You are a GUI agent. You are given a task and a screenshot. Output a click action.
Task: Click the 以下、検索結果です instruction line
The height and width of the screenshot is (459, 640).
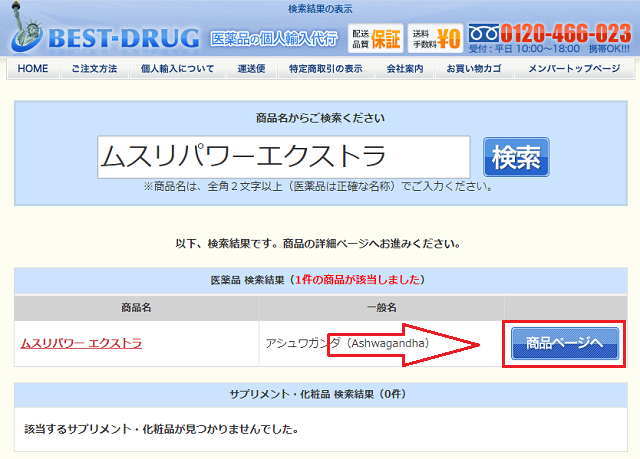[x=318, y=244]
